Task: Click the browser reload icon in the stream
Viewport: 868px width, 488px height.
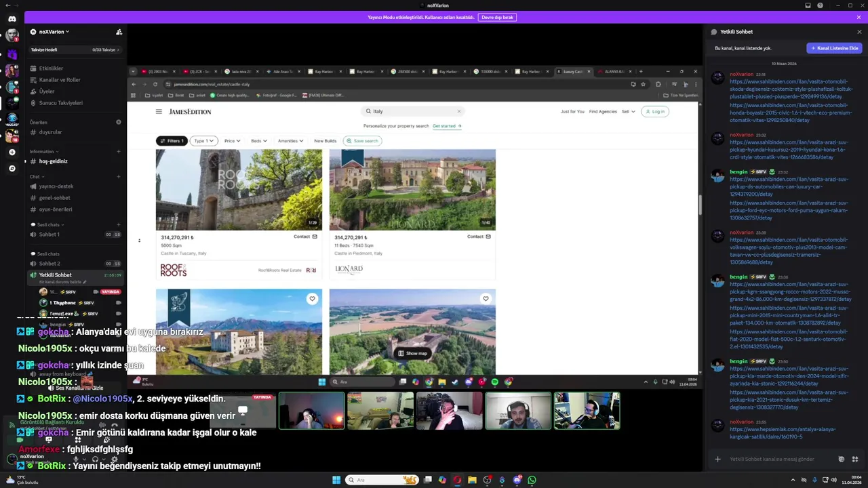Action: (155, 84)
